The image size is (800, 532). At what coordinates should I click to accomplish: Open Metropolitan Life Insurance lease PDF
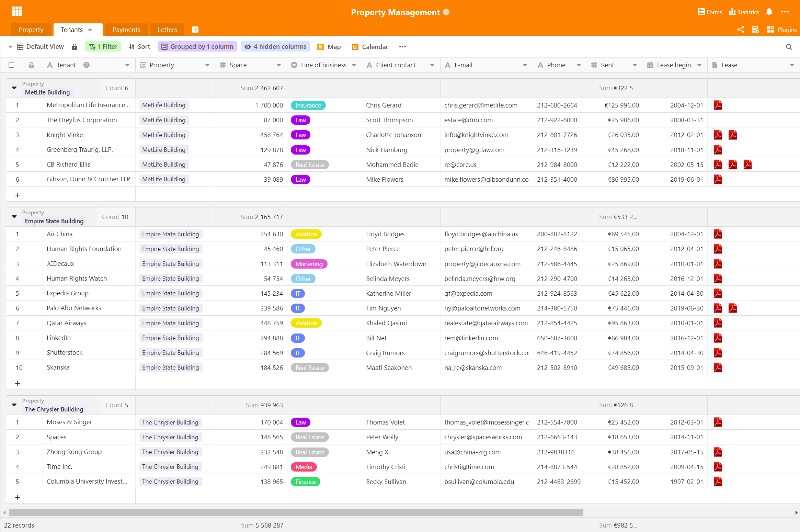[718, 105]
